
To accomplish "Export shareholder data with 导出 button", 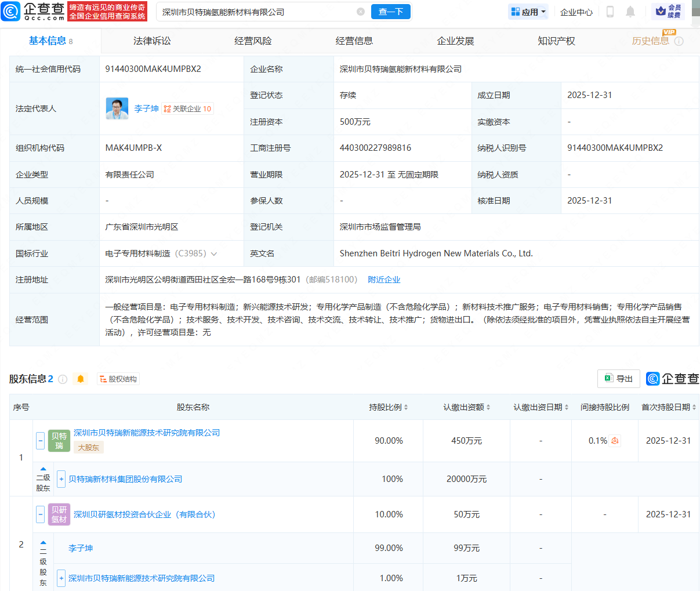I will [x=618, y=379].
